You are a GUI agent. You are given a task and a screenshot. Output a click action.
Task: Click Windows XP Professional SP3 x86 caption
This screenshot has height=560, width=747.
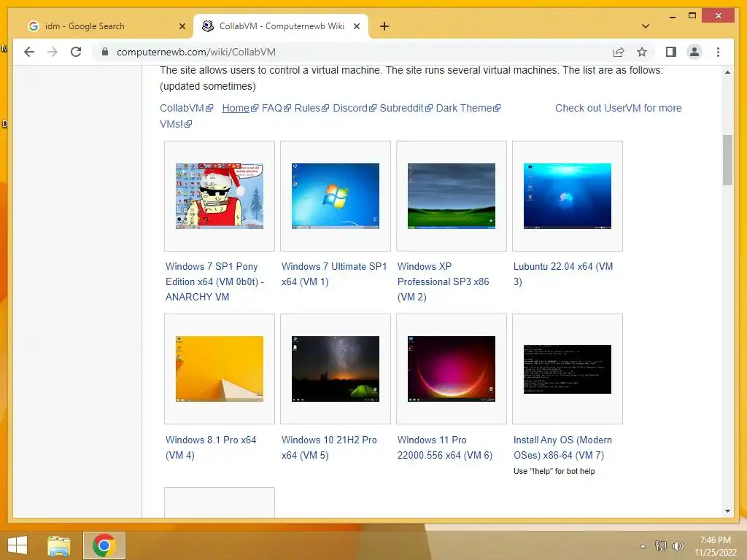pyautogui.click(x=443, y=281)
